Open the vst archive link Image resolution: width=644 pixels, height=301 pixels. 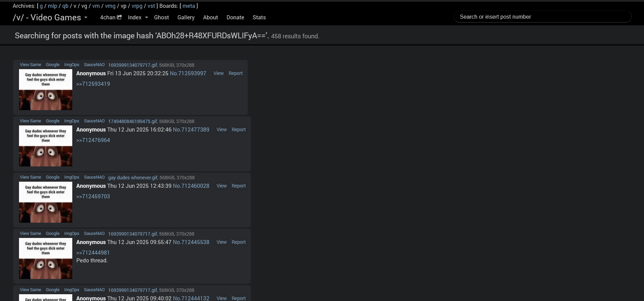pyautogui.click(x=151, y=6)
